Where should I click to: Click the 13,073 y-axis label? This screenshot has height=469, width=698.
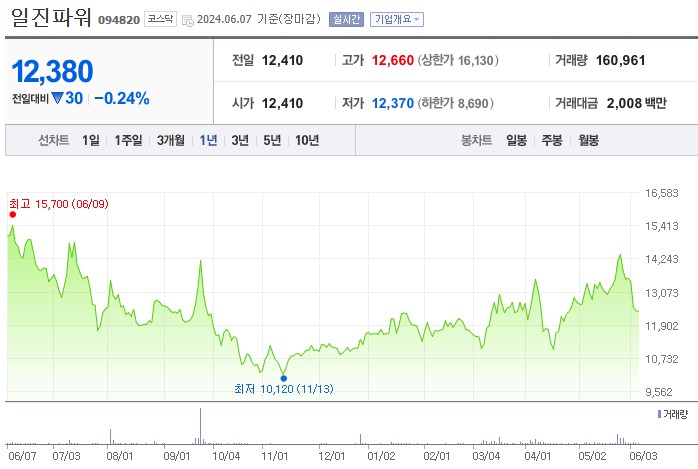(x=662, y=293)
